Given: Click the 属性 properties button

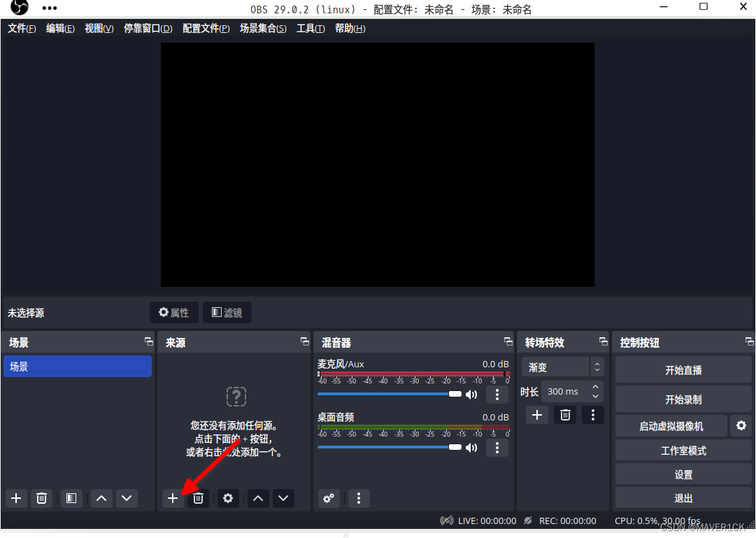Looking at the screenshot, I should coord(174,313).
